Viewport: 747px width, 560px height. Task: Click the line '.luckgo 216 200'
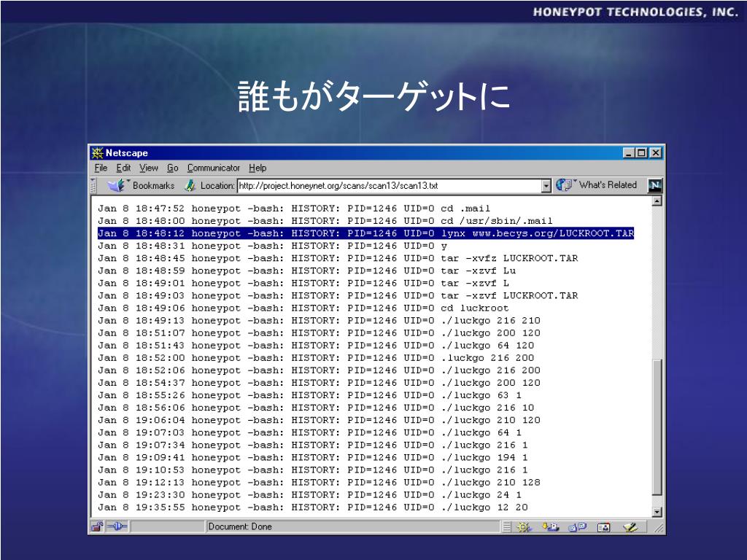pyautogui.click(x=316, y=357)
